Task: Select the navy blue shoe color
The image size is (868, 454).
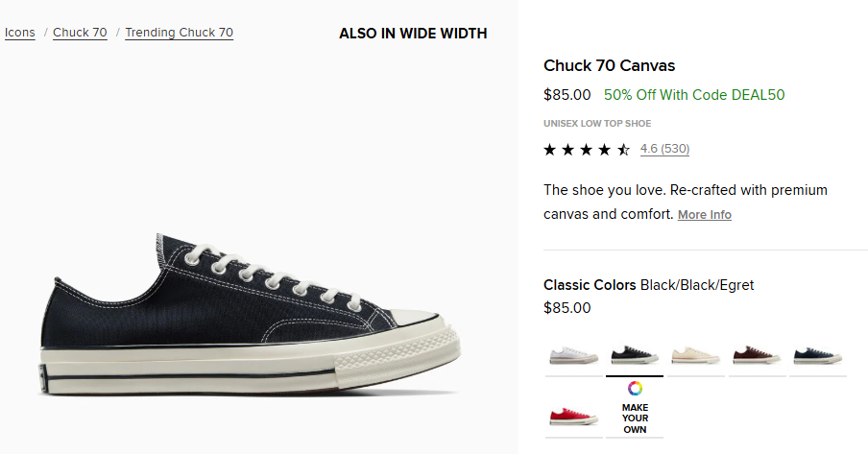Action: click(818, 356)
